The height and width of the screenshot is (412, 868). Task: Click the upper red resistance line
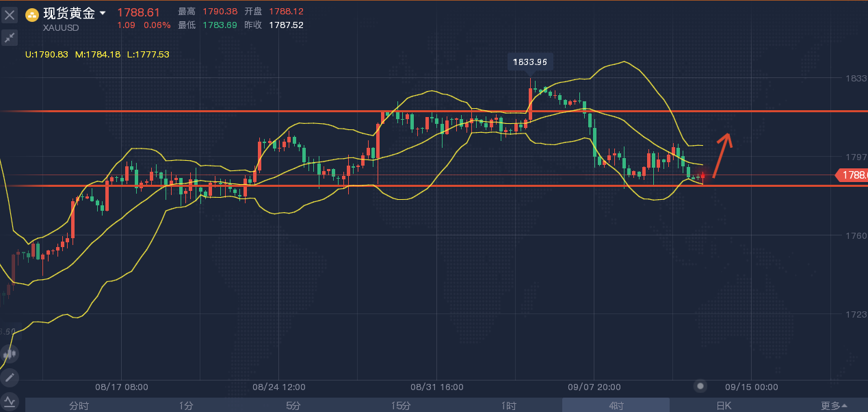tap(434, 111)
